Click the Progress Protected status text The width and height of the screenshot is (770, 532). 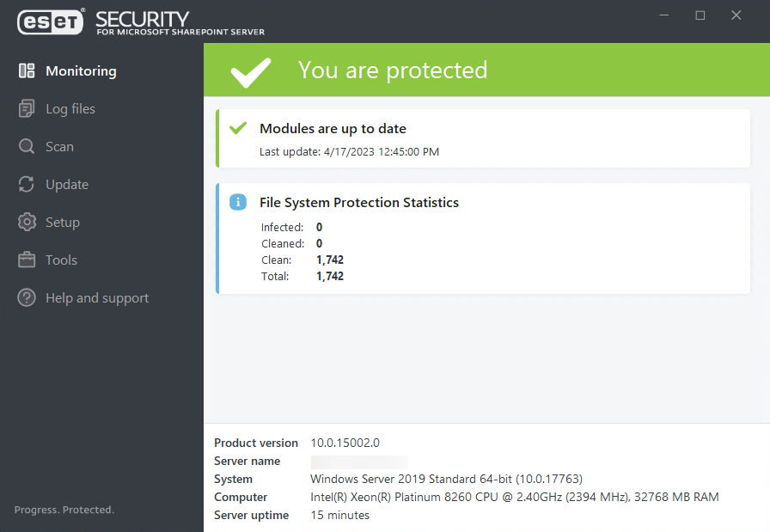click(64, 509)
